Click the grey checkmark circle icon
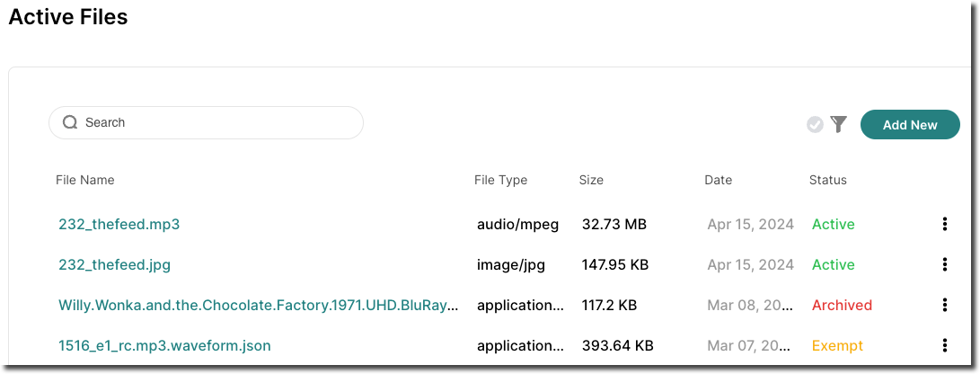Screen dimensions: 980x374 click(815, 124)
